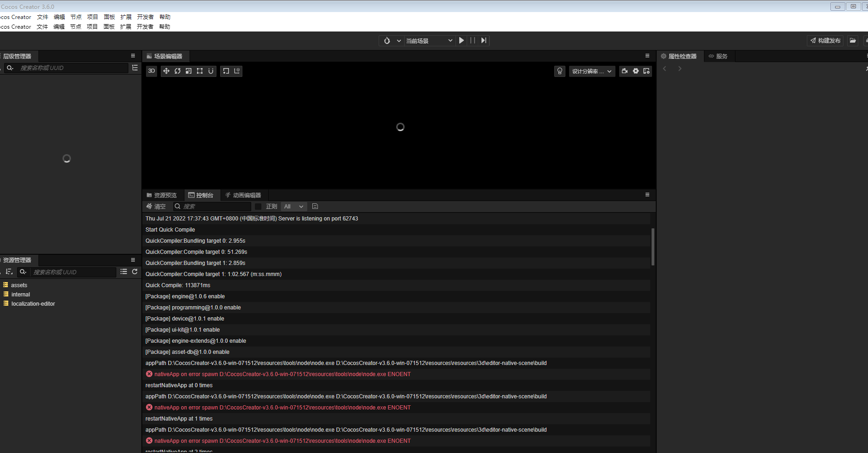Toggle the scene lighting bulb icon

coord(560,71)
